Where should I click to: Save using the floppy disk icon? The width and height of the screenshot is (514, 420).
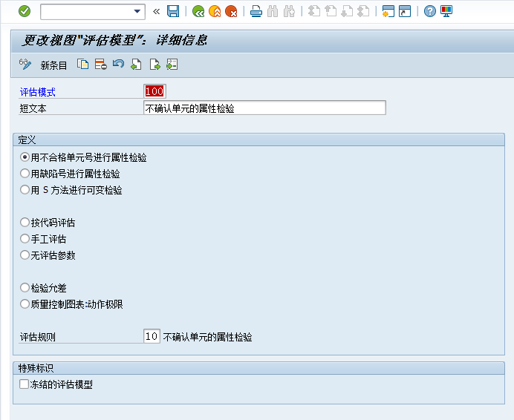pyautogui.click(x=173, y=11)
